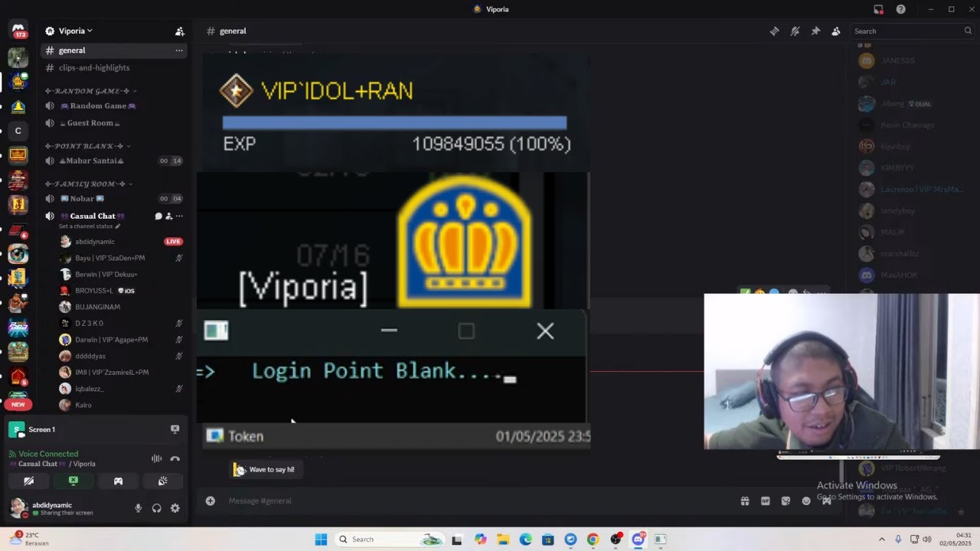Mute the microphone
This screenshot has width=980, height=551.
click(x=138, y=508)
